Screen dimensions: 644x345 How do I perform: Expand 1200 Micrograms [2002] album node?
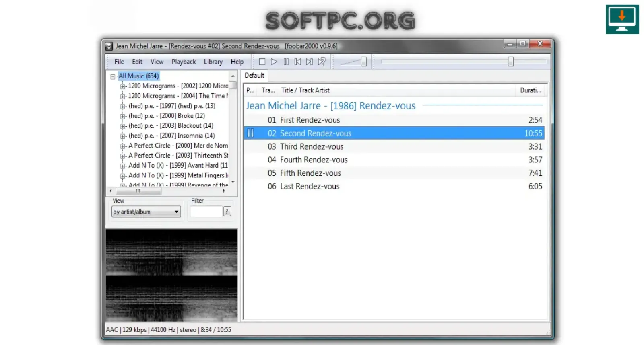pos(123,86)
